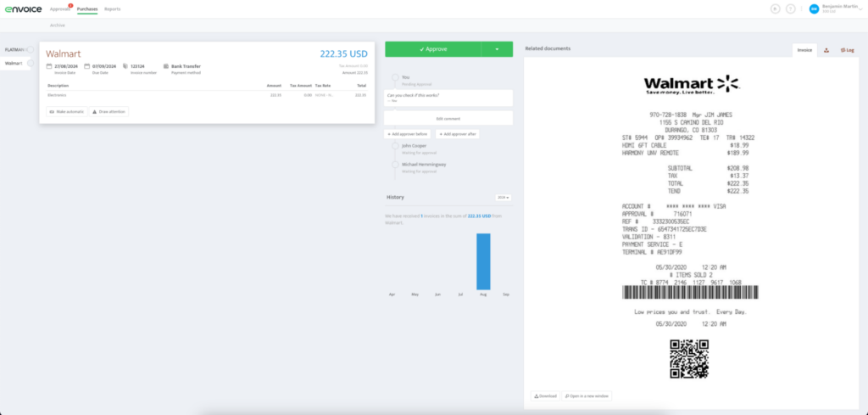Viewport: 868px width, 415px height.
Task: Click the Envoice logo
Action: point(23,8)
